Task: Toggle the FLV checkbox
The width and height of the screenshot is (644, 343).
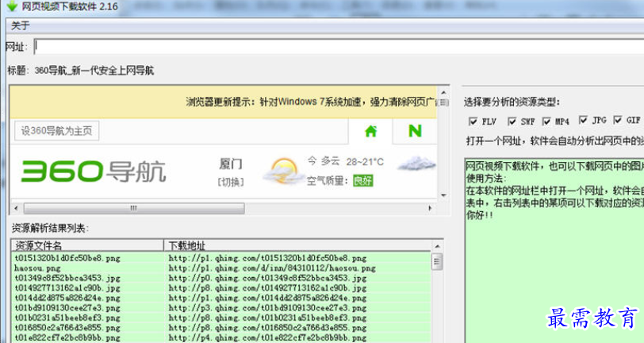Action: (x=473, y=121)
